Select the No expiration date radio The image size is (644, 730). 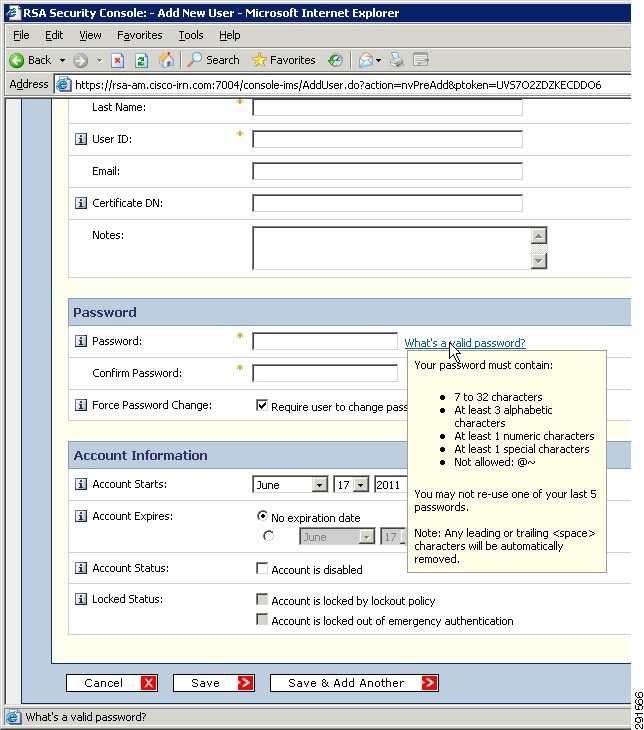point(263,516)
